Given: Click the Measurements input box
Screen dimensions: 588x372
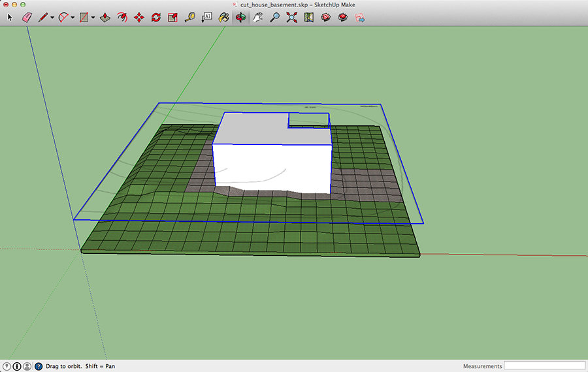Looking at the screenshot, I should tap(544, 365).
